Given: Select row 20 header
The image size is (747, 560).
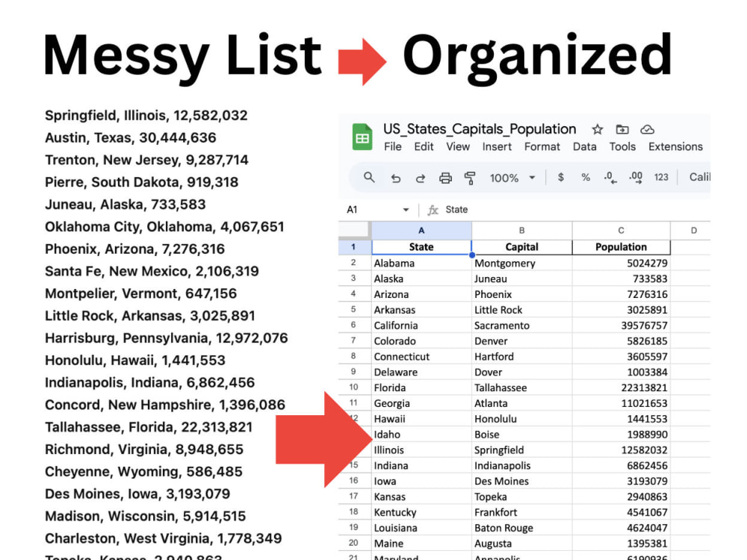Looking at the screenshot, I should tap(355, 543).
